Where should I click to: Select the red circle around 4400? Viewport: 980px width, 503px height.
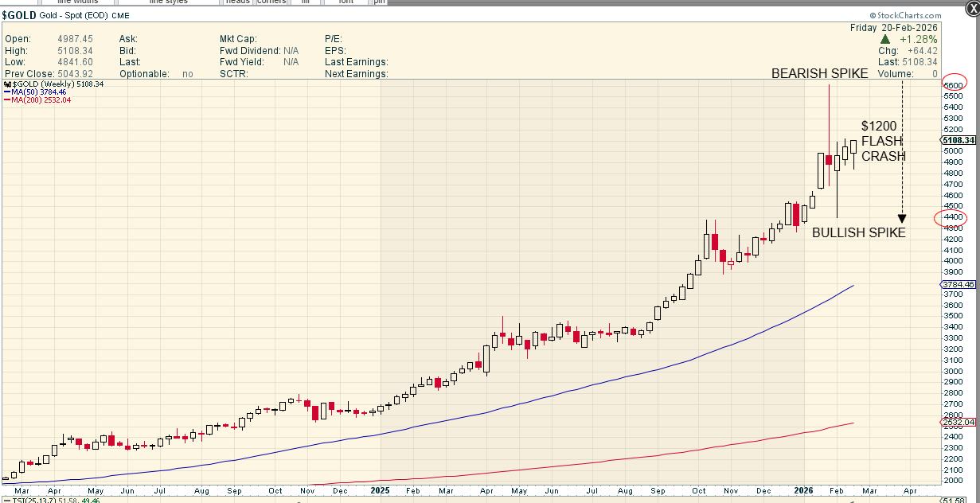[x=954, y=217]
